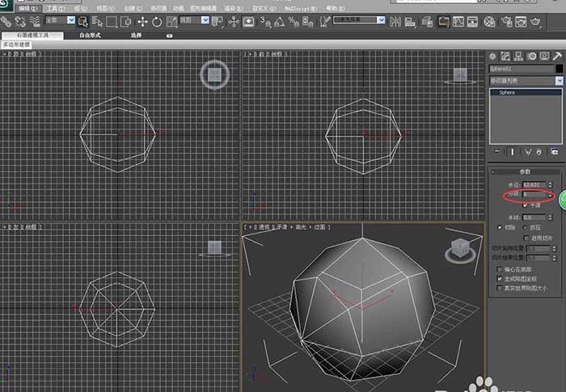566x392 pixels.
Task: Click the Unlink Selection tool
Action: point(20,22)
